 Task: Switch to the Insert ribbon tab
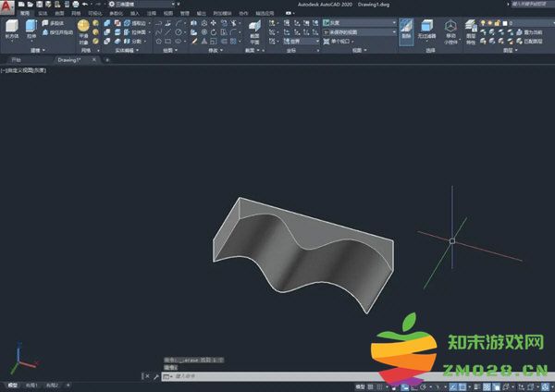tap(135, 14)
